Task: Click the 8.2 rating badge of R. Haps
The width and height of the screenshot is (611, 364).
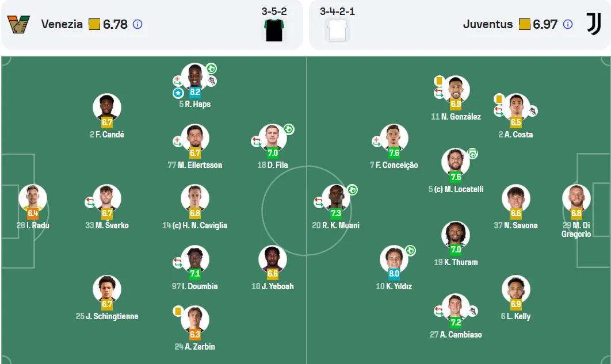Action: coord(195,92)
